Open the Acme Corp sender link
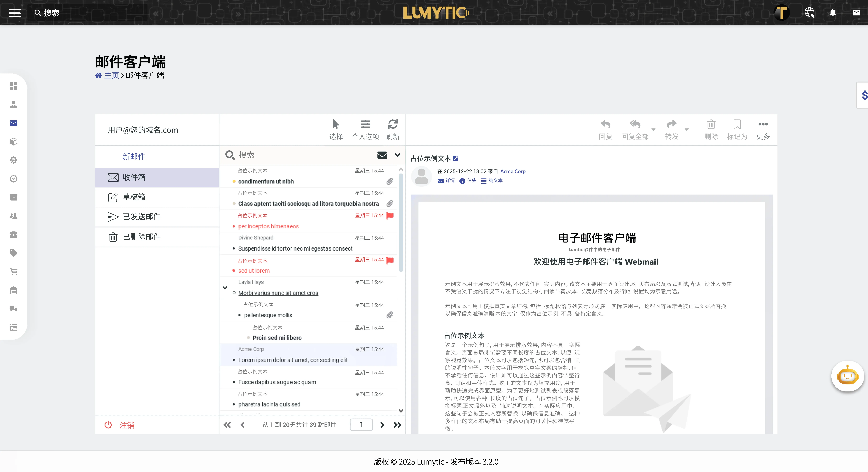 (513, 171)
